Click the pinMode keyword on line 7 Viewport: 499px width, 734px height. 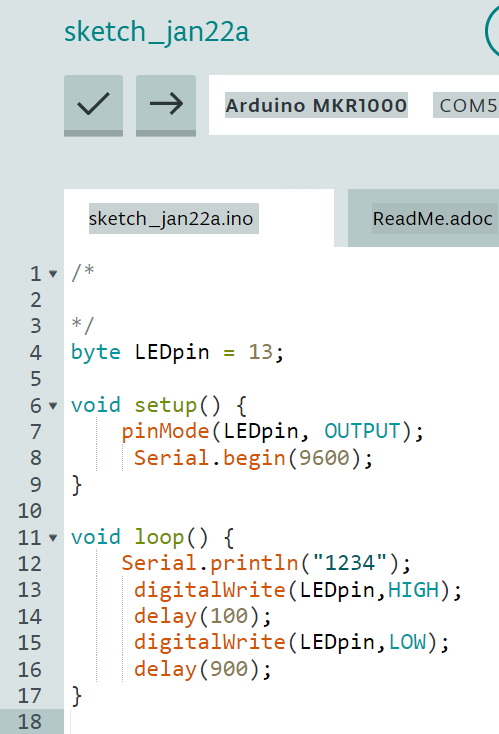click(x=165, y=432)
